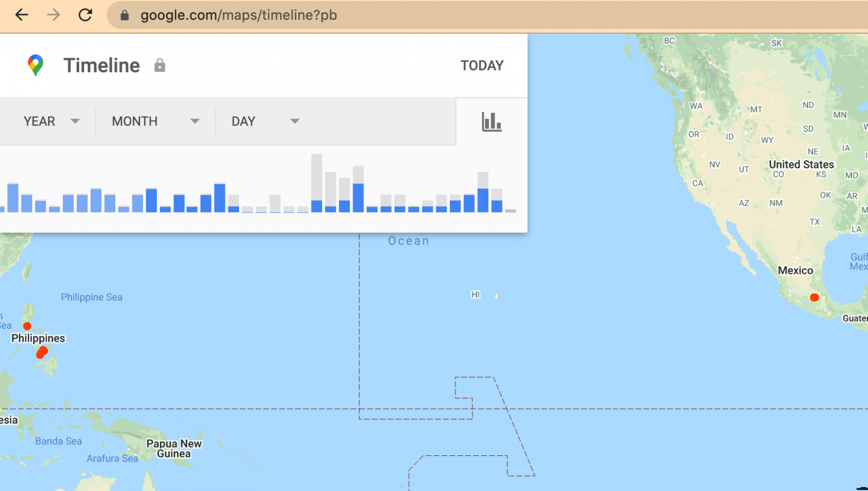
Task: Expand the YEAR dropdown
Action: (51, 121)
